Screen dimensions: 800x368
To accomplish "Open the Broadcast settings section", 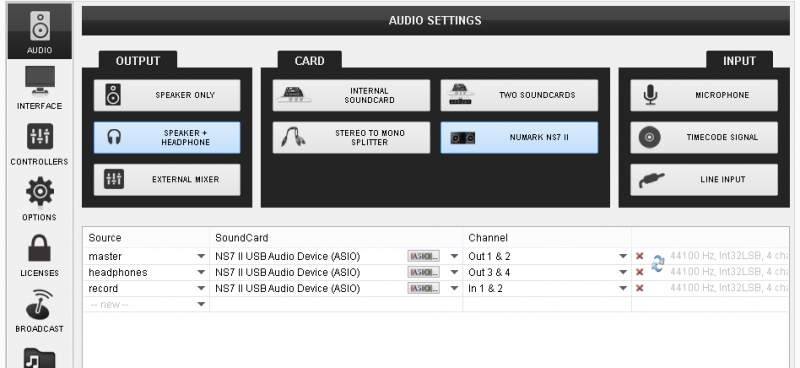I will pyautogui.click(x=39, y=311).
